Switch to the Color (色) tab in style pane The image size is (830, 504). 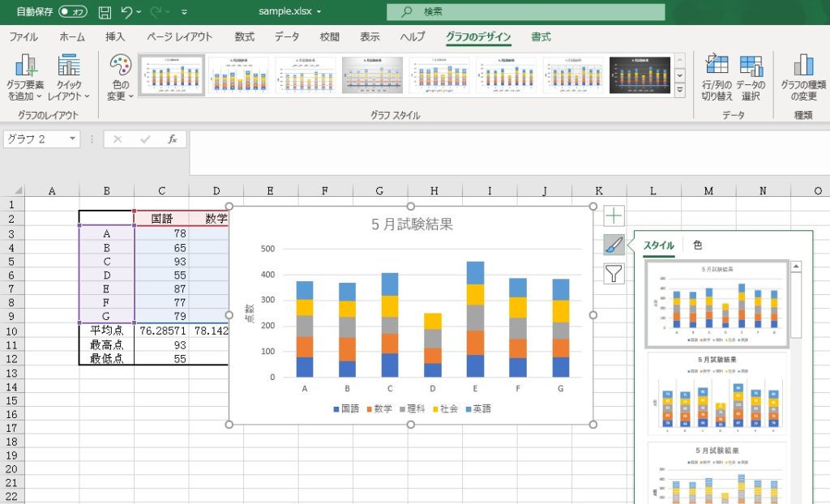[697, 245]
